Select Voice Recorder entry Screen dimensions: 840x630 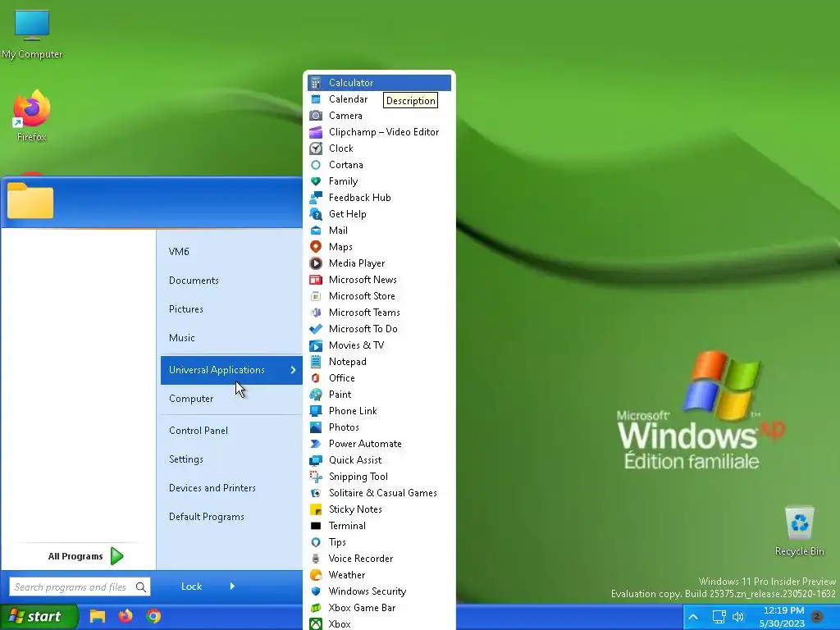coord(379,559)
